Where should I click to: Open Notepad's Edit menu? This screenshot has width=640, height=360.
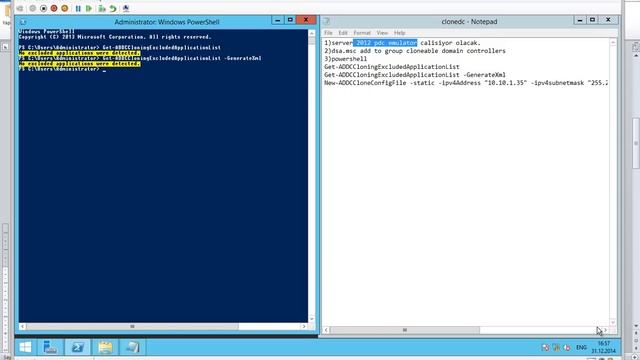click(x=343, y=33)
